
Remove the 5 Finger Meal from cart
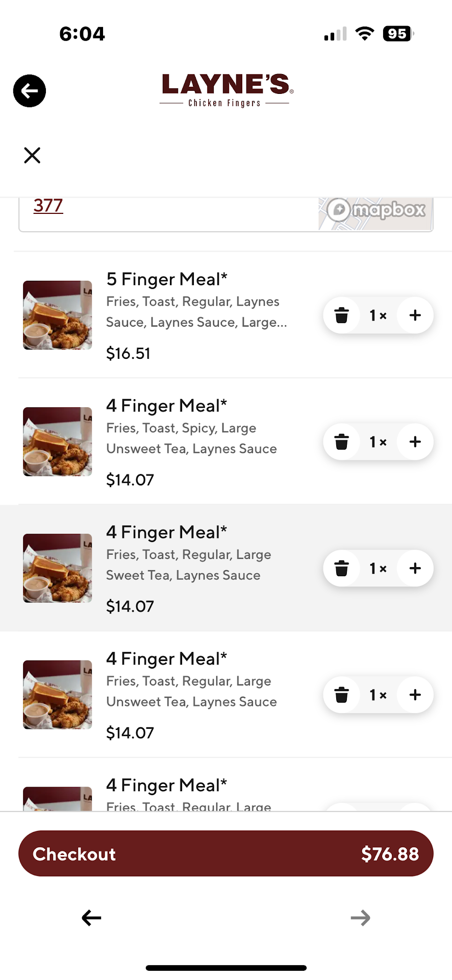tap(342, 315)
